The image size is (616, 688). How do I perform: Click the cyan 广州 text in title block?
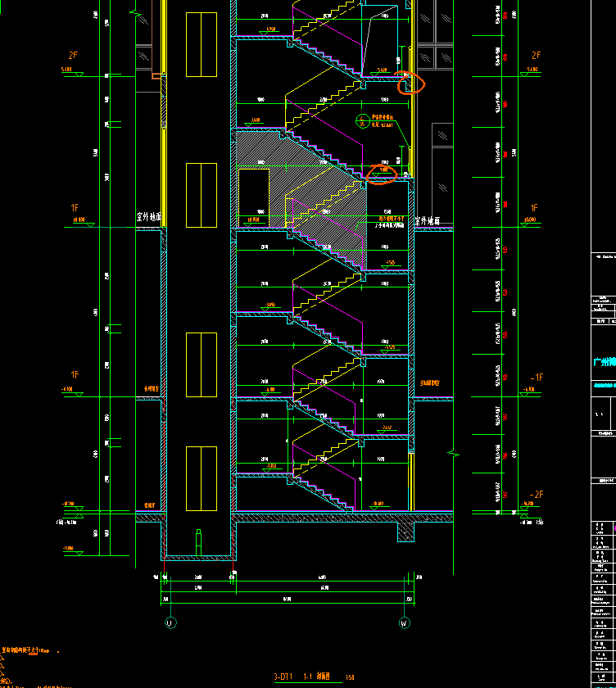tap(605, 362)
